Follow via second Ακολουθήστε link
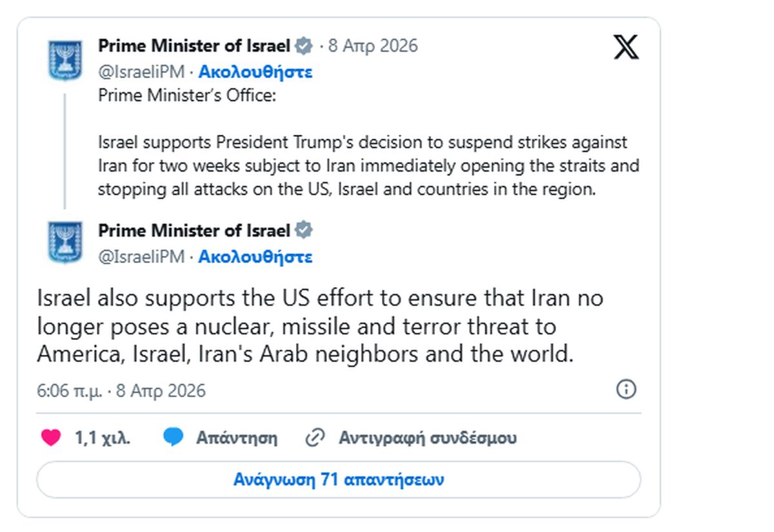The height and width of the screenshot is (532, 774). 255,257
